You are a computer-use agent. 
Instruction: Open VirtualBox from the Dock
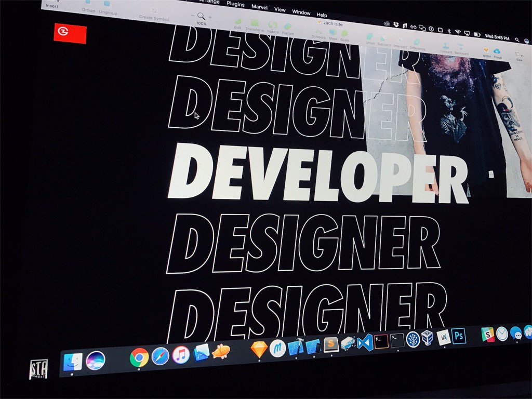pos(428,338)
